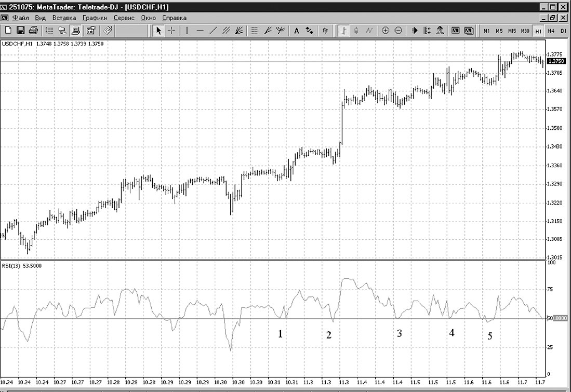Select the horizontal line tool
The image size is (571, 392).
tap(200, 31)
